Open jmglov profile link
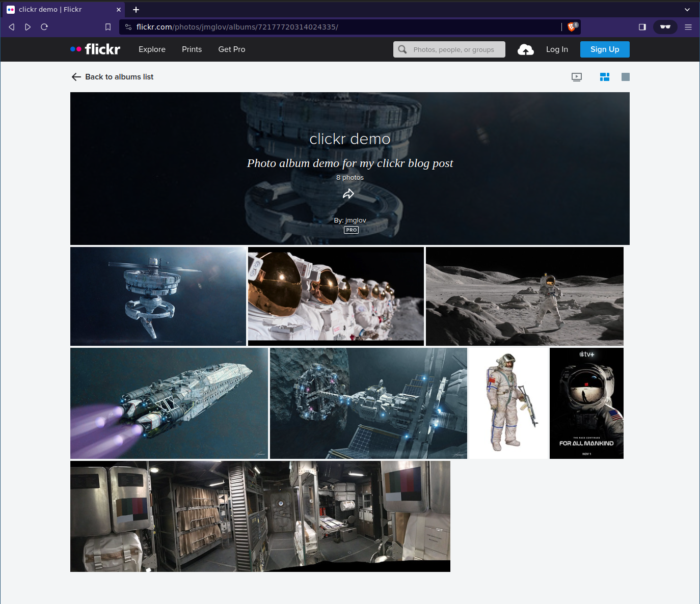Image resolution: width=700 pixels, height=604 pixels. 356,221
